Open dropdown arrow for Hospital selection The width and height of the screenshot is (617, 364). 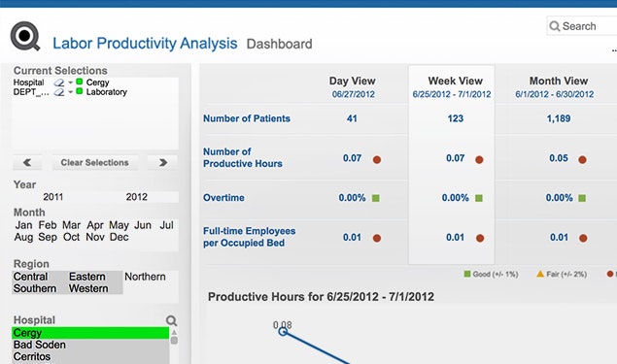coord(70,83)
